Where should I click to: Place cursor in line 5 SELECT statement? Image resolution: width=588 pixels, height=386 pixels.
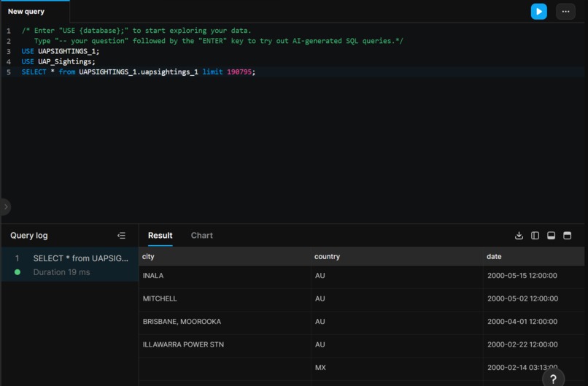click(x=139, y=72)
